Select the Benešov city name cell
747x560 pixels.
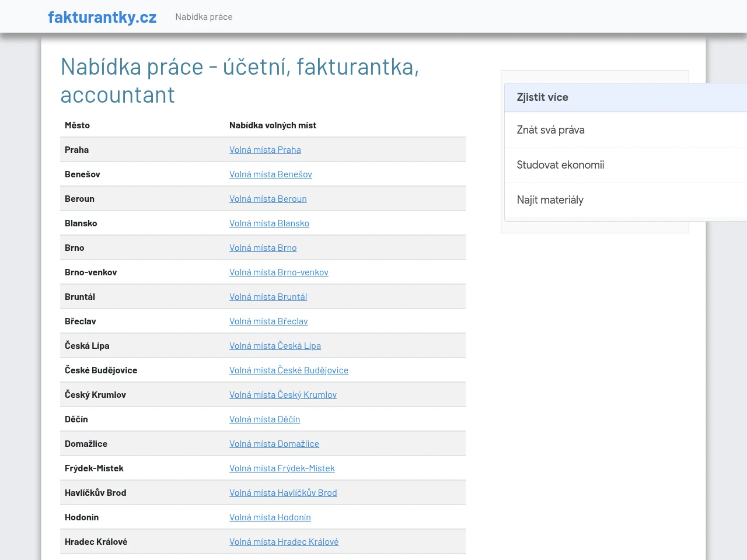(142, 174)
